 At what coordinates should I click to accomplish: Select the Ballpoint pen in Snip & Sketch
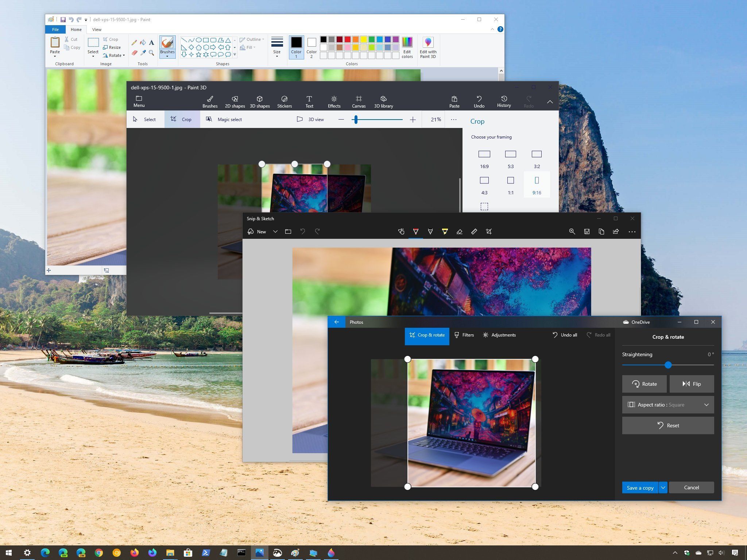416,232
